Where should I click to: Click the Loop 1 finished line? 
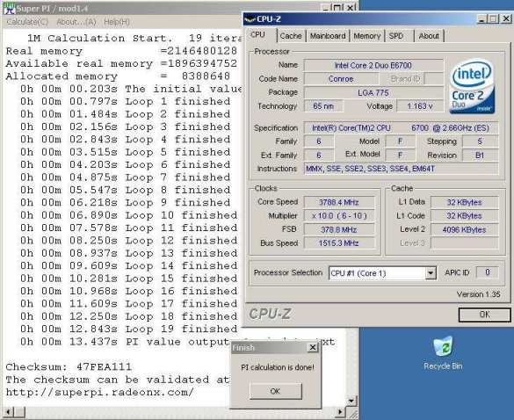click(125, 101)
